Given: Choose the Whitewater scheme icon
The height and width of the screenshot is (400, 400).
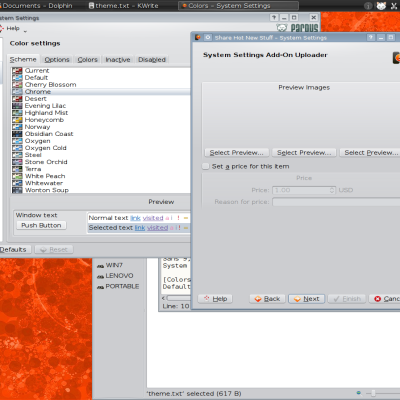Looking at the screenshot, I should [17, 183].
